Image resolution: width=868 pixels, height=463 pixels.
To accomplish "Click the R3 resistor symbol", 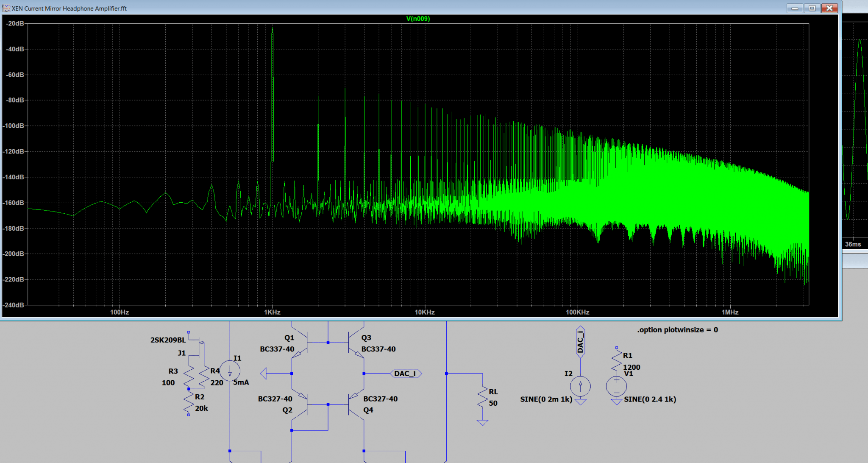I will click(x=189, y=377).
